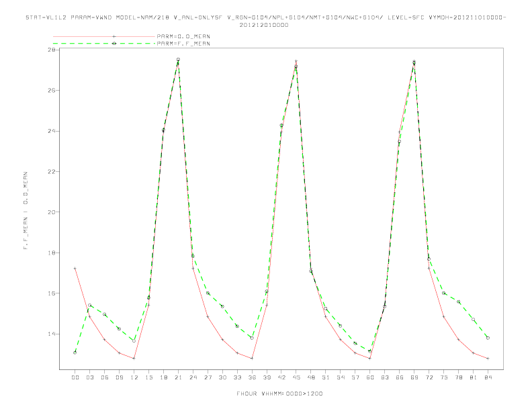Click y-axis tick label 24
Viewport: 532px width, 411px height.
click(52, 131)
